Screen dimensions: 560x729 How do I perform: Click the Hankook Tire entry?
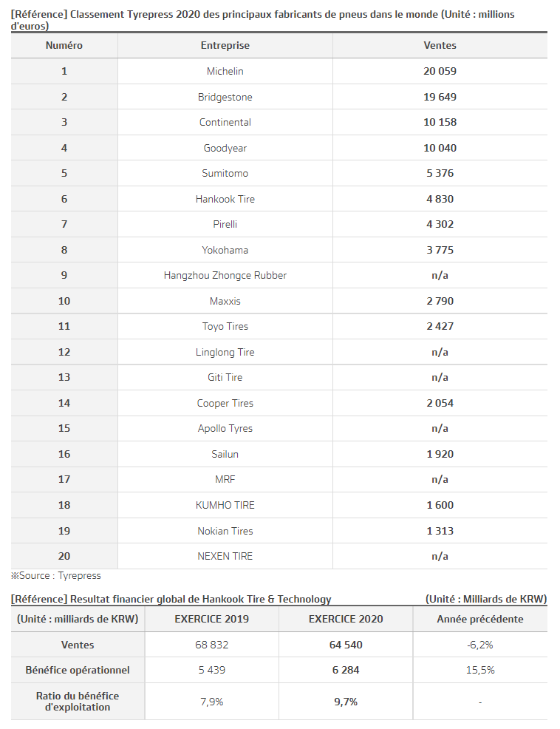tap(225, 199)
